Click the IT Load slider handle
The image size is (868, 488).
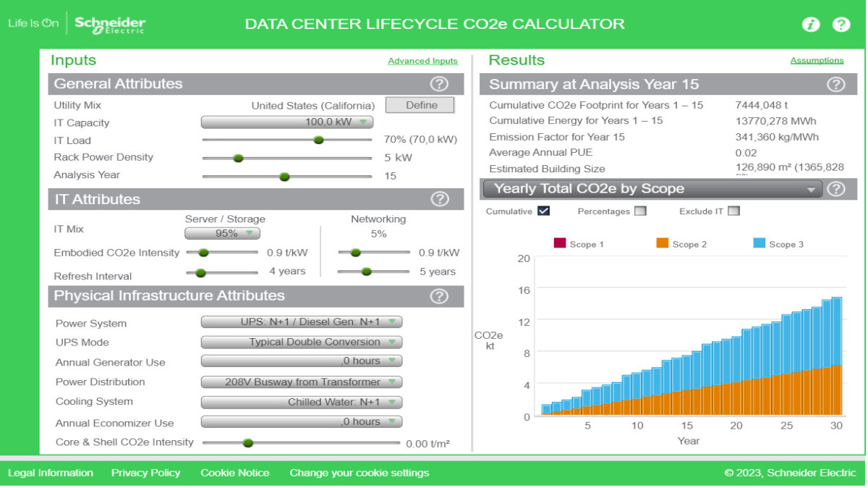pyautogui.click(x=318, y=140)
